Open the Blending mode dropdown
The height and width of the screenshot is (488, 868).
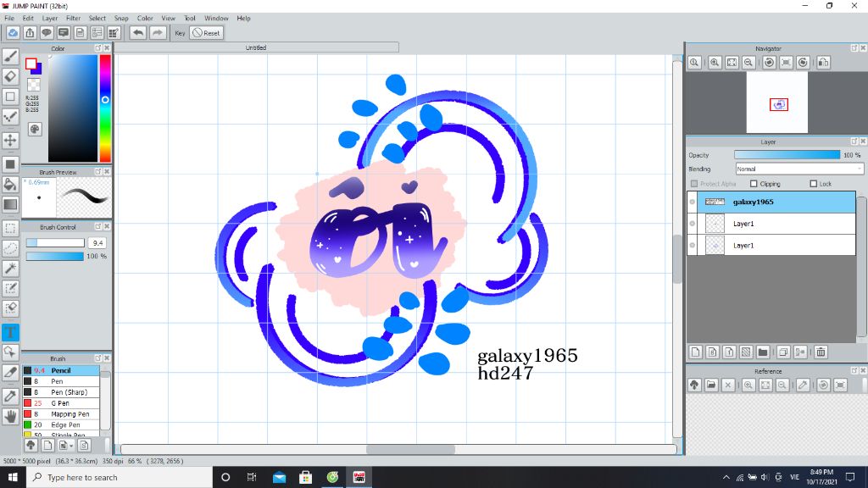click(799, 169)
